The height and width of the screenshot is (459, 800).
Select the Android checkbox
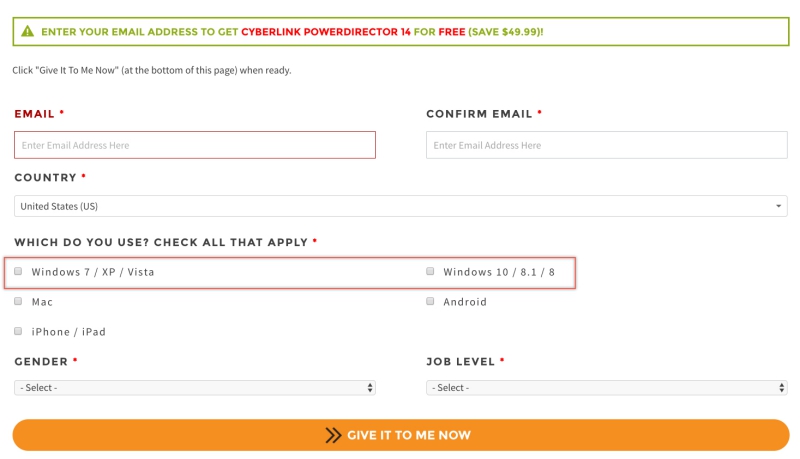430,301
